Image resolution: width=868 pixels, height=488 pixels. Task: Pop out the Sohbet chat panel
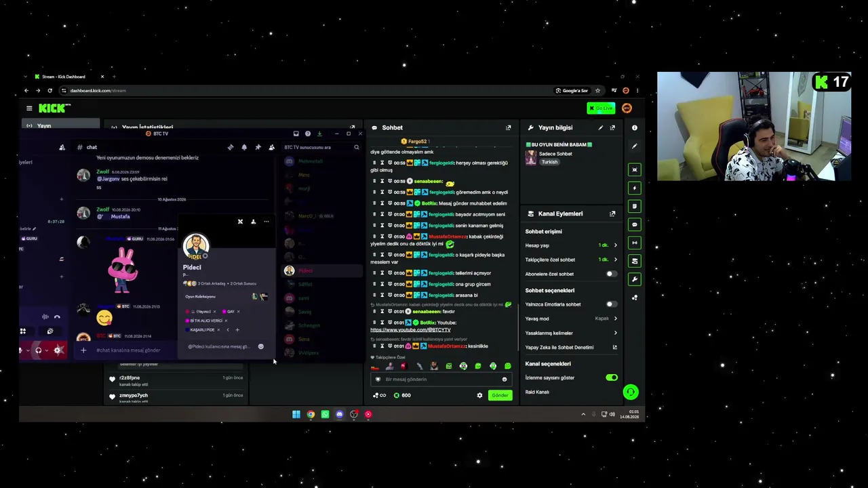coord(508,127)
